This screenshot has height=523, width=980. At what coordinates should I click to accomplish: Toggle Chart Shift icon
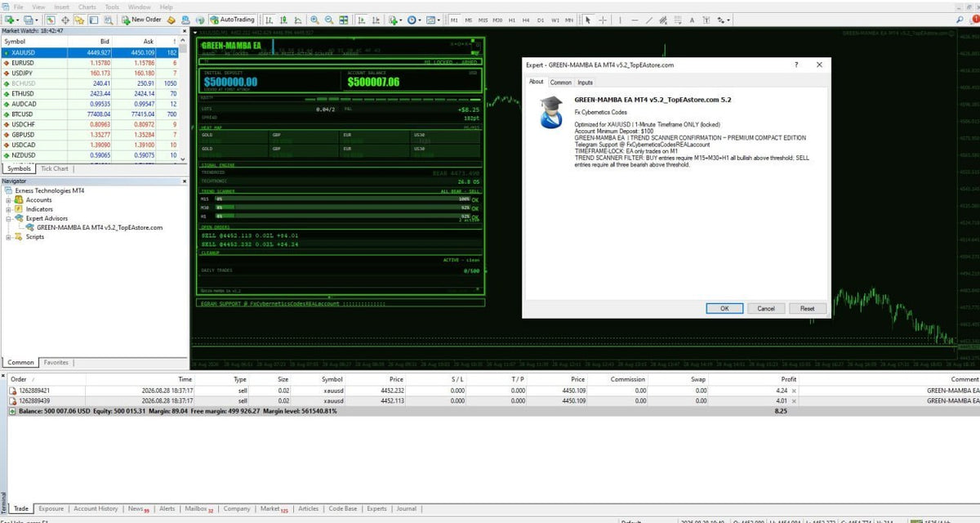tap(376, 19)
